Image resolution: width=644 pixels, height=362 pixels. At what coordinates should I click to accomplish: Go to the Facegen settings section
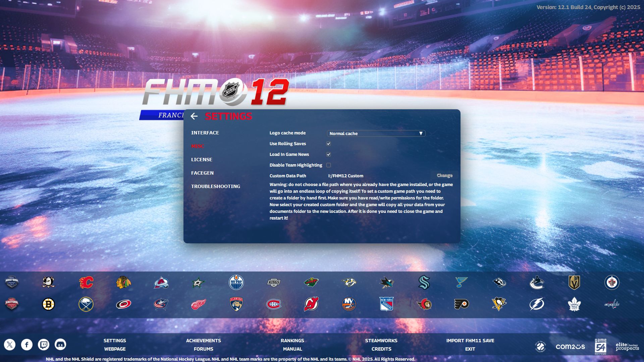click(202, 173)
